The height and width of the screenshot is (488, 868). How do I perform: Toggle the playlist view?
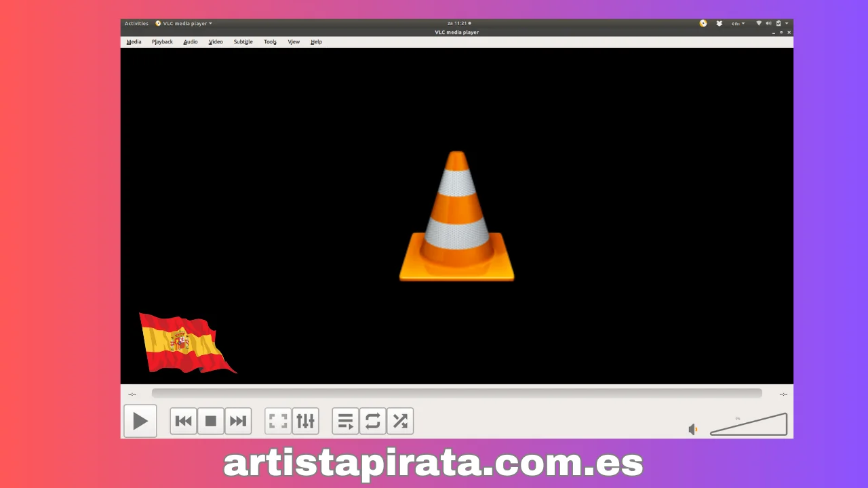pyautogui.click(x=345, y=421)
